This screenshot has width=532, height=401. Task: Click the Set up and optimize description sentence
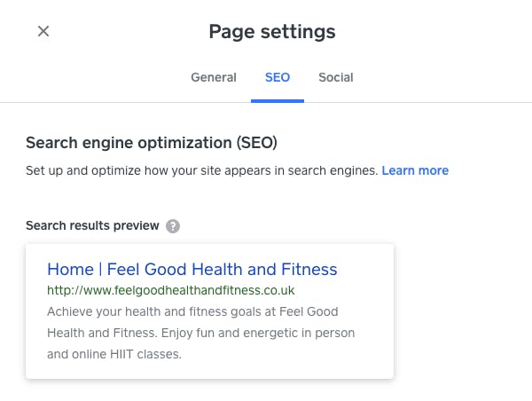(202, 170)
